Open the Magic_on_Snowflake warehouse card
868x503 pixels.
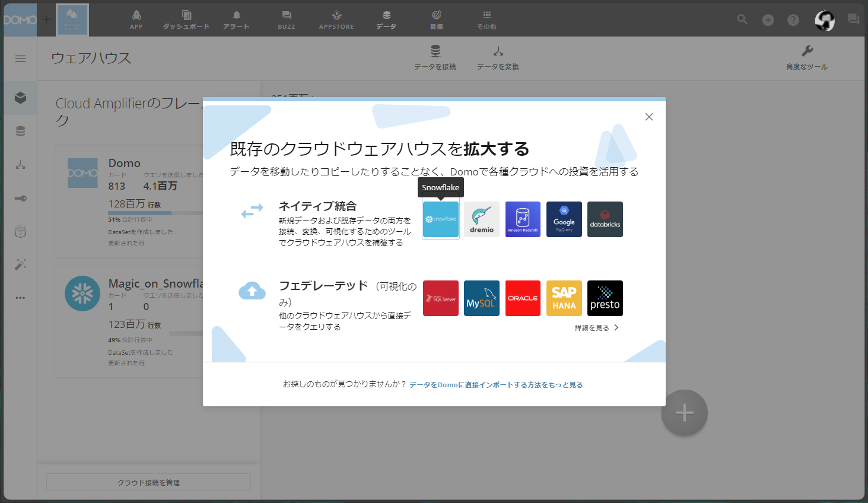point(129,322)
